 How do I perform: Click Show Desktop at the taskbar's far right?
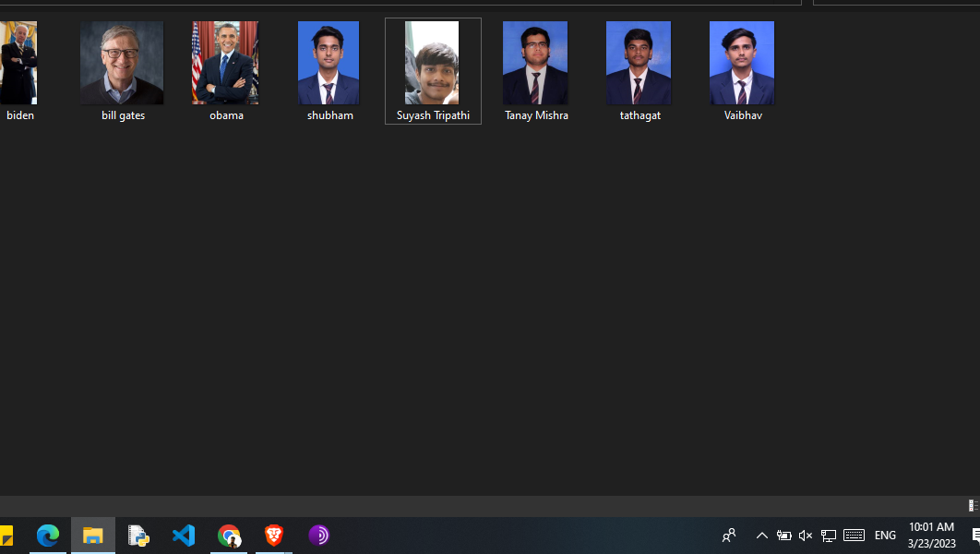pyautogui.click(x=977, y=536)
